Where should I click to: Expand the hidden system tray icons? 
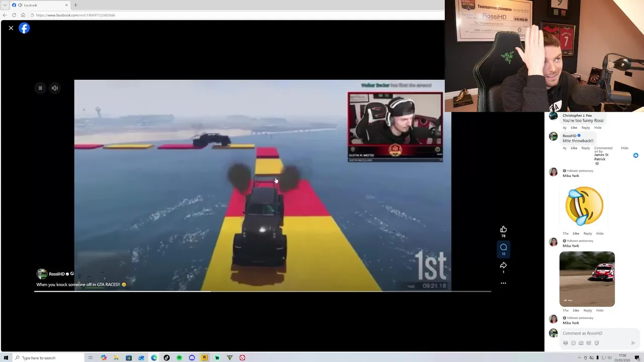[579, 358]
